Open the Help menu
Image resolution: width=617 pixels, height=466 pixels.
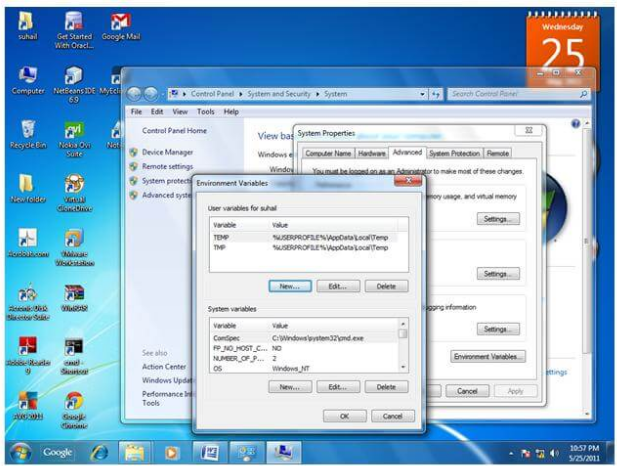231,112
